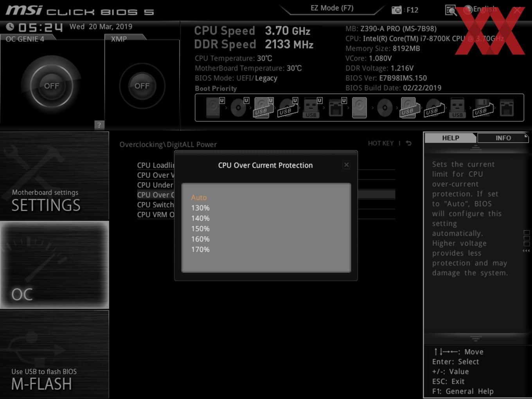The image size is (532, 399).
Task: Click the date Wed 20 Mar, 2019
Action: 101,27
